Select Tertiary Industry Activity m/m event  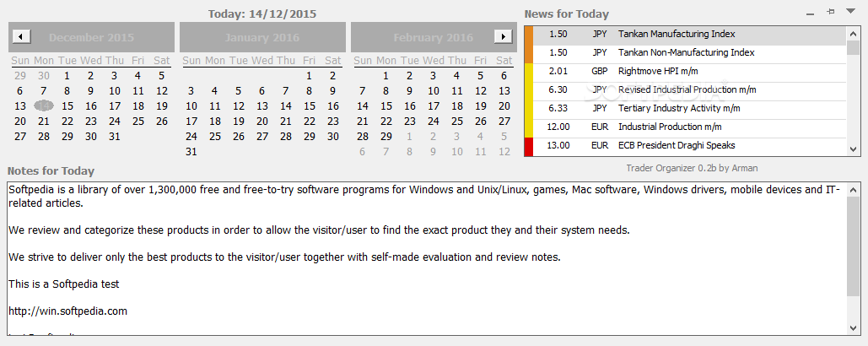click(690, 109)
